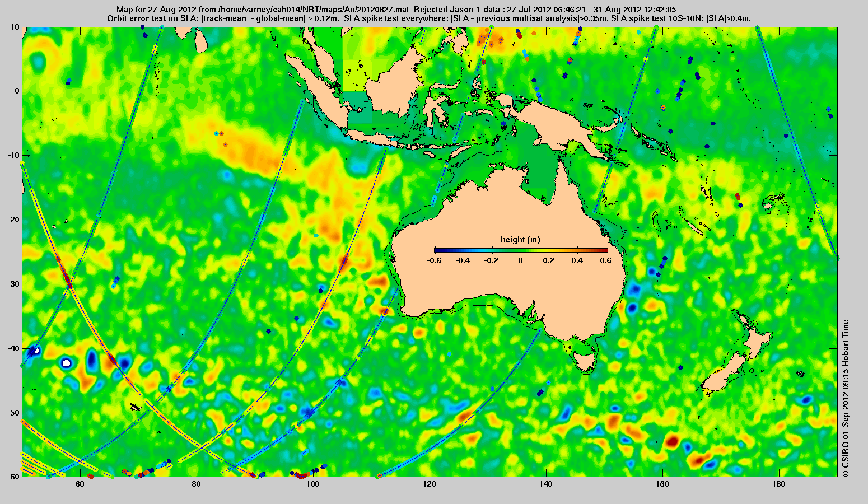Click the longitude axis label 160

point(662,484)
